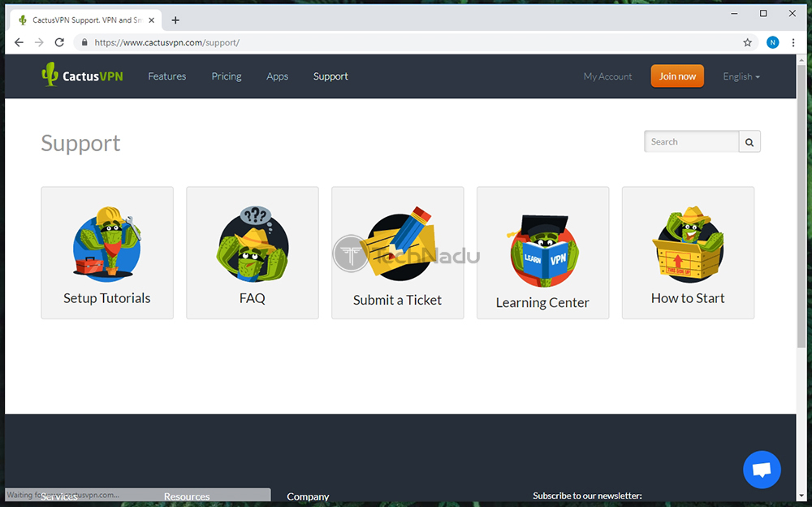Open a new browser tab with plus
This screenshot has height=507, width=812.
pos(175,20)
